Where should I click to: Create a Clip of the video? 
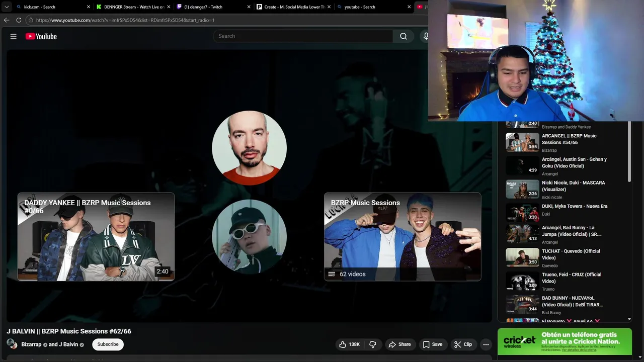pyautogui.click(x=463, y=344)
